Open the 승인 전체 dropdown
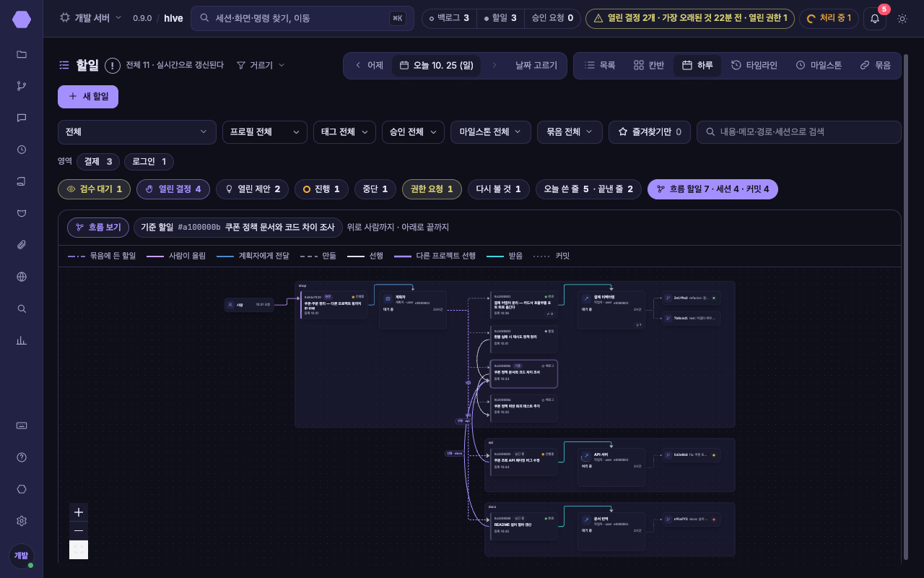The image size is (924, 578). click(x=413, y=132)
